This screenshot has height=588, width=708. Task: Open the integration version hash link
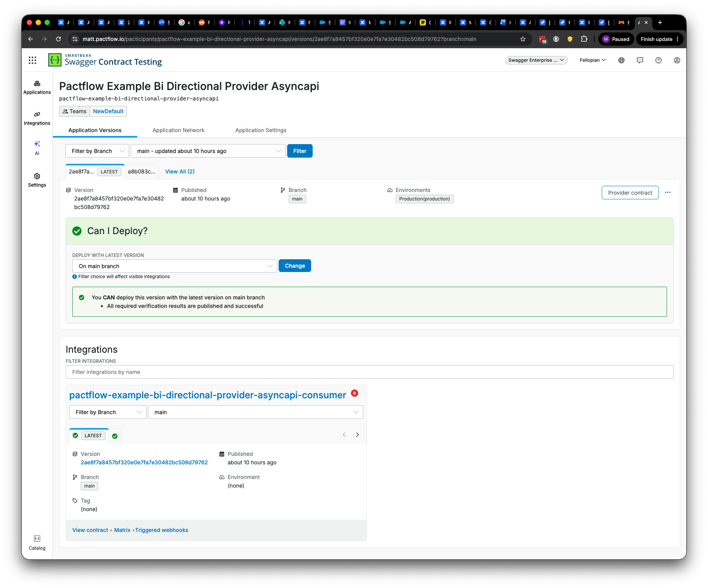point(144,462)
